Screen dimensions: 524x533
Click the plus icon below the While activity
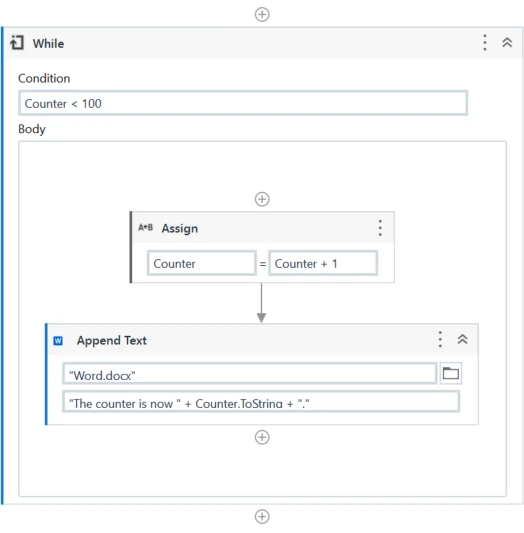pyautogui.click(x=262, y=516)
